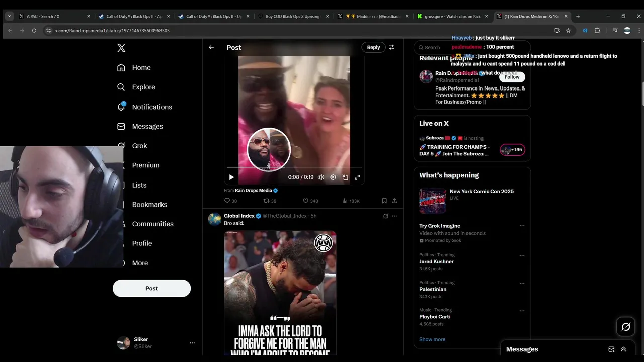Open the Jared Kushner trending topic
Viewport: 644px width, 362px height.
(437, 262)
